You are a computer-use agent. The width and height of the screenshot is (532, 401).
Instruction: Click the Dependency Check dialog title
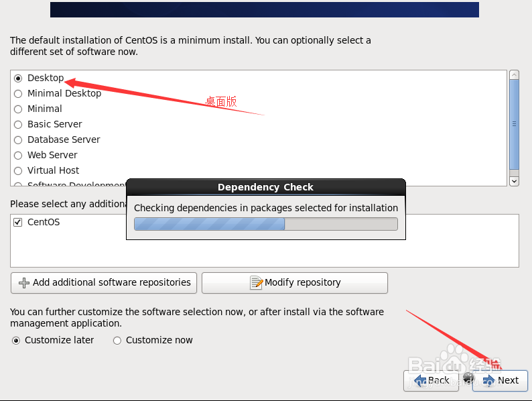pos(265,187)
